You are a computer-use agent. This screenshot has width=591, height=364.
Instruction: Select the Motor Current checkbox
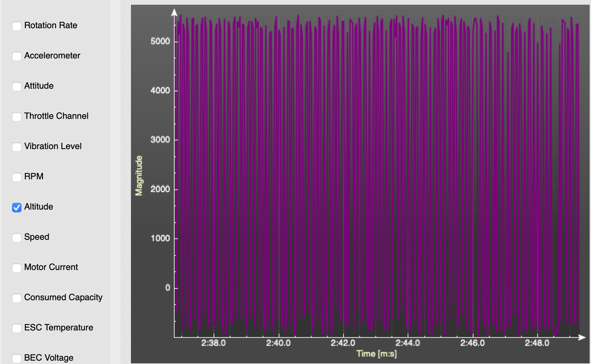tap(17, 268)
